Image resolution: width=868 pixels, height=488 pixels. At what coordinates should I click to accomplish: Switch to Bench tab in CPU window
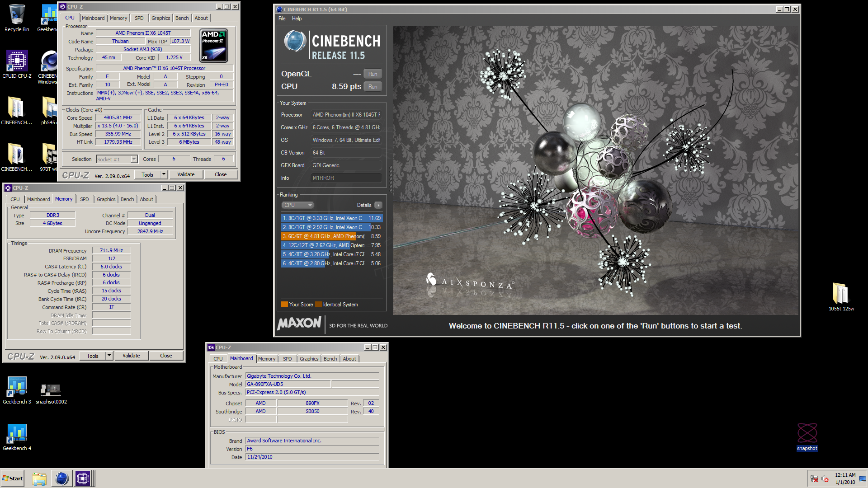tap(182, 18)
